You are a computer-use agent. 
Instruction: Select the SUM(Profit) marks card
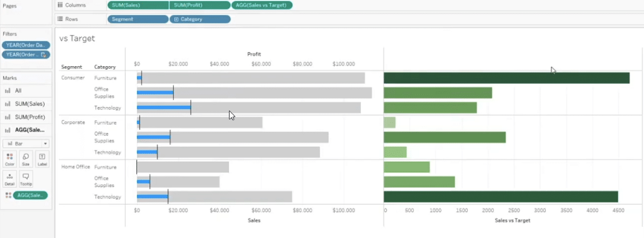click(x=26, y=117)
